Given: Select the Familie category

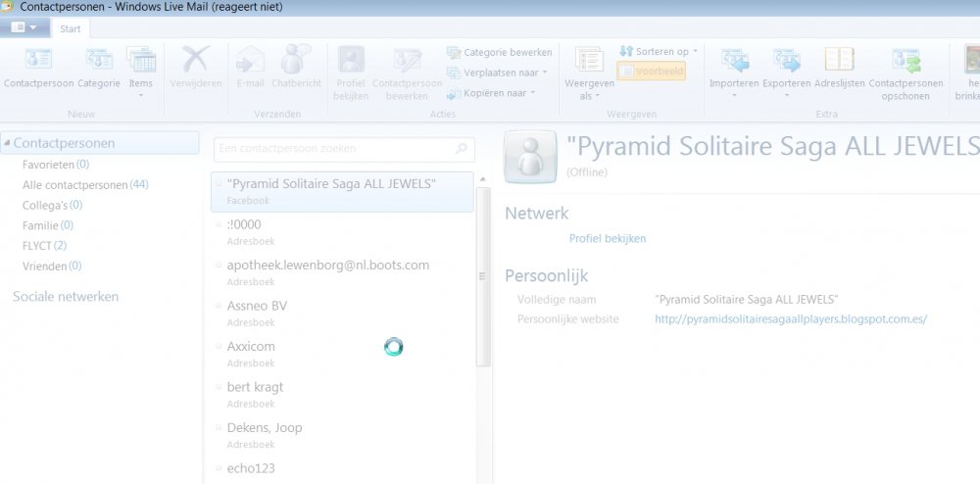Looking at the screenshot, I should 47,225.
